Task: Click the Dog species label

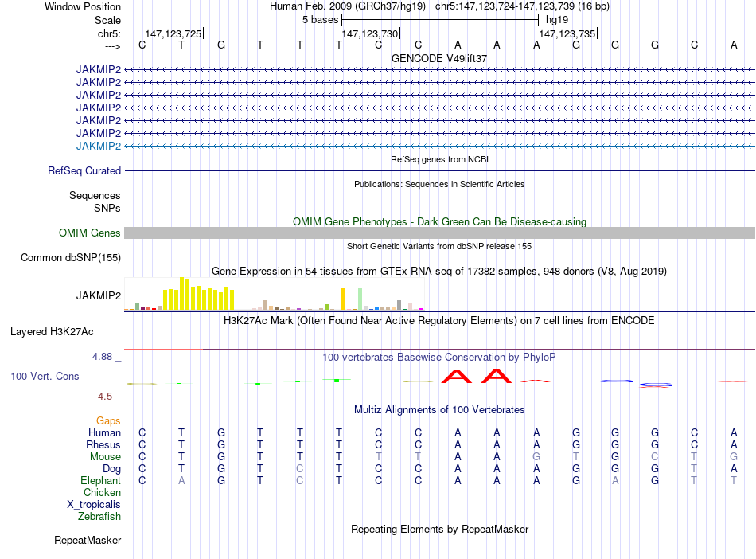Action: tap(112, 468)
